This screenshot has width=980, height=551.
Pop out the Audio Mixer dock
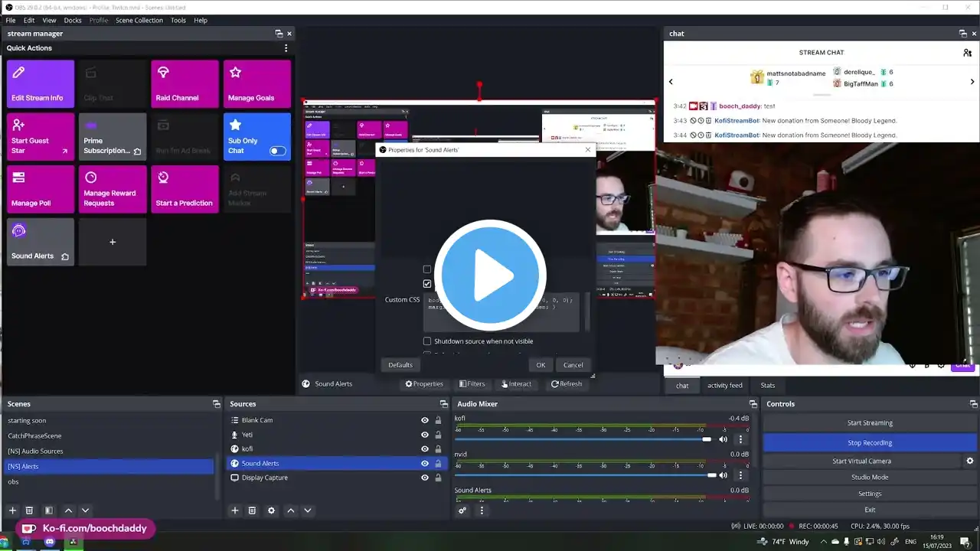point(753,404)
